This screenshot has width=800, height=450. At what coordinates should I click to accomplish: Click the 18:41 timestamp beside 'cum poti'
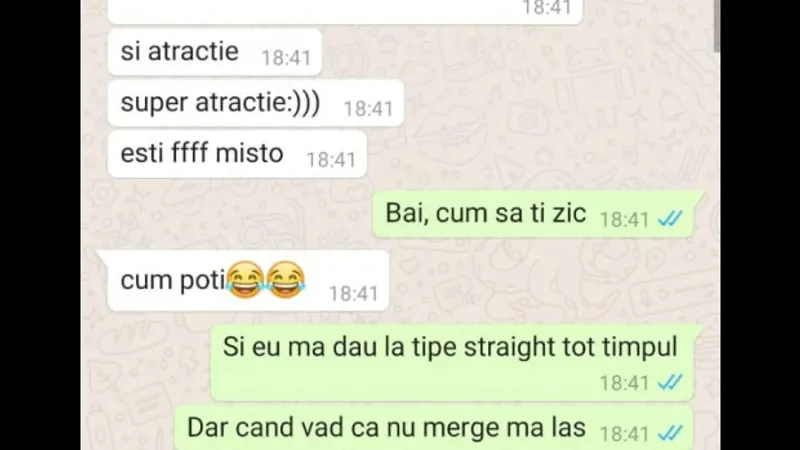pos(354,294)
